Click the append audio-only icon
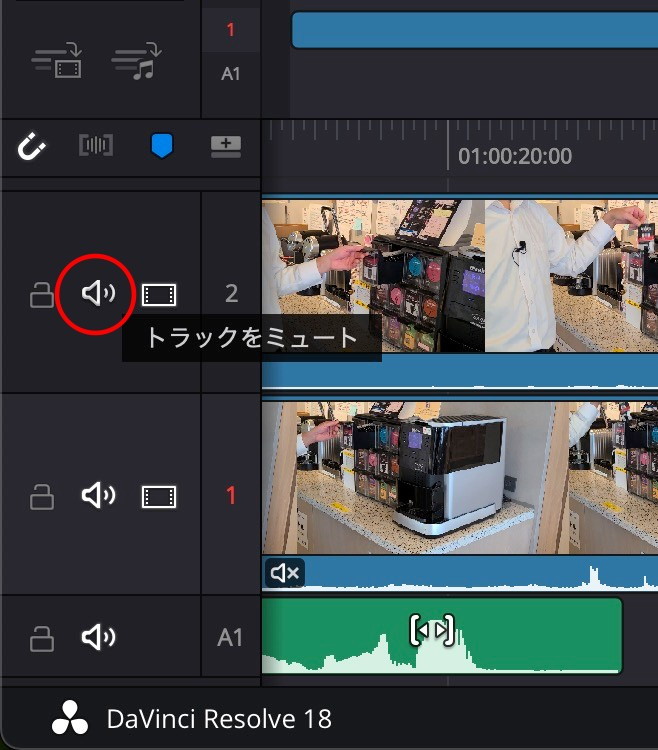Viewport: 658px width, 750px height. pos(136,61)
